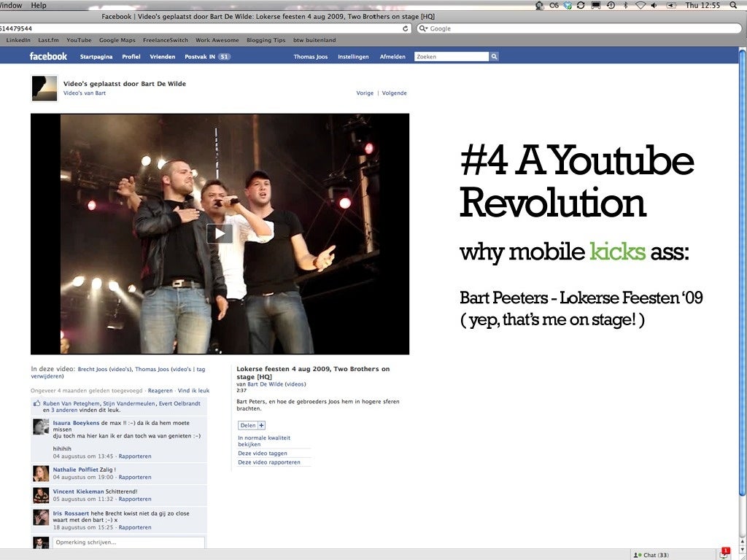The image size is (747, 560).
Task: Open Postvak IN with 51 messages
Action: tap(208, 57)
